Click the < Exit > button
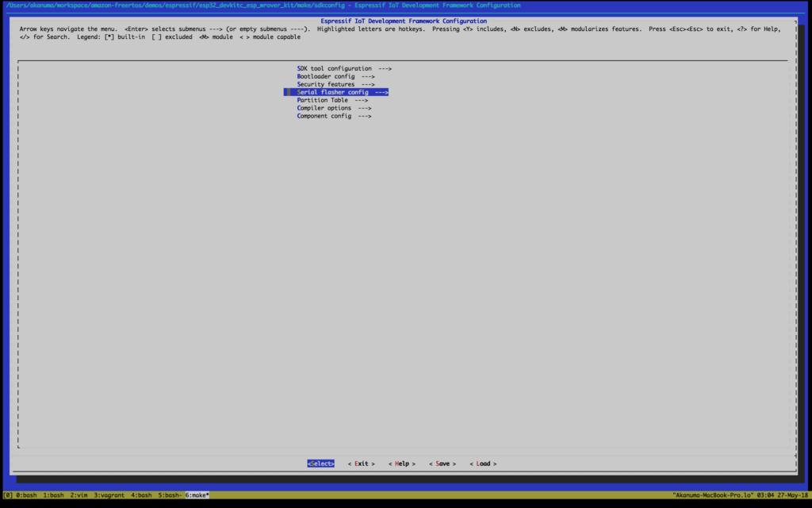The image size is (812, 508). (x=362, y=464)
